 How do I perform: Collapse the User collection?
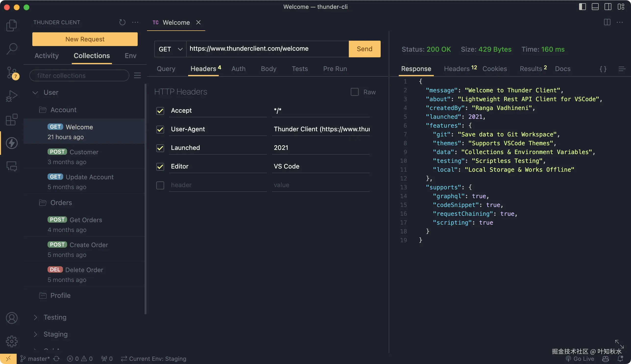[x=35, y=93]
